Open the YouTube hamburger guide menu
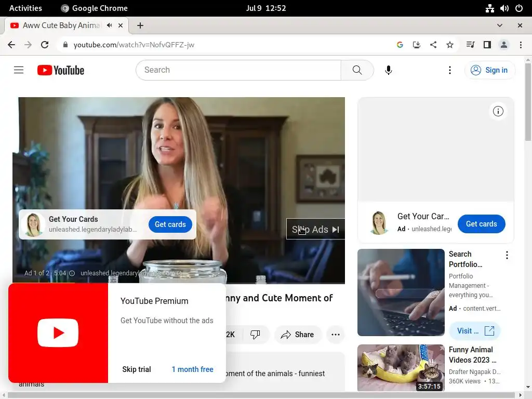The height and width of the screenshot is (399, 532). 19,70
